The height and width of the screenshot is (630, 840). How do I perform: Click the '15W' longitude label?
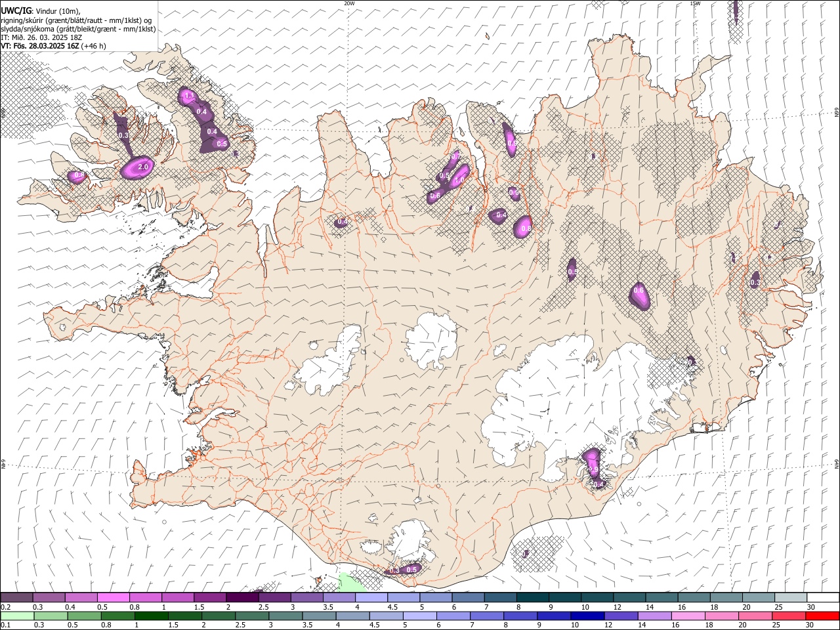695,3
